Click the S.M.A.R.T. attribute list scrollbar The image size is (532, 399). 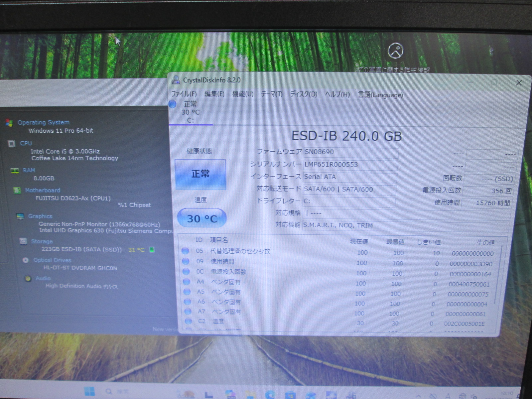[498, 276]
